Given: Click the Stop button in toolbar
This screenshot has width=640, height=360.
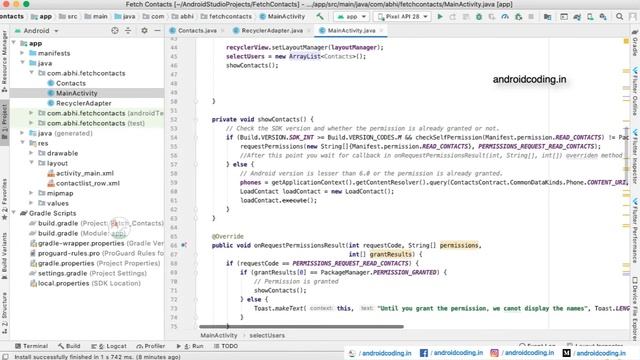Looking at the screenshot, I should coord(531,17).
